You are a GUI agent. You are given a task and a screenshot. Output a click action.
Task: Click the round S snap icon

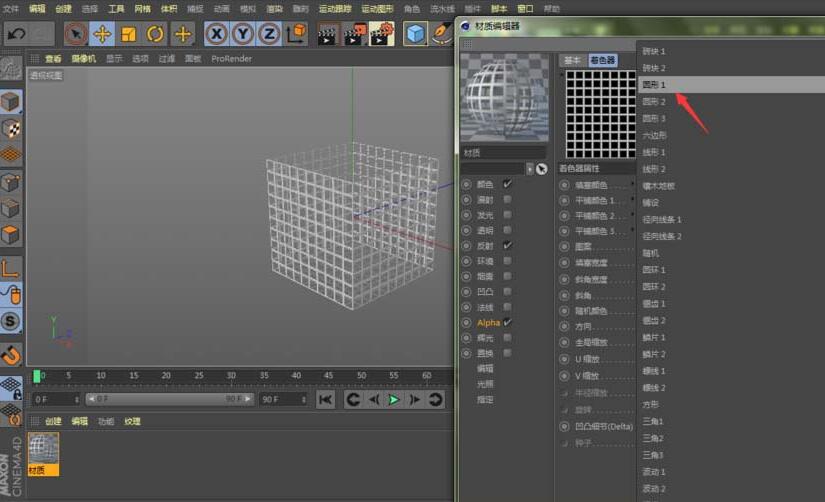(11, 322)
